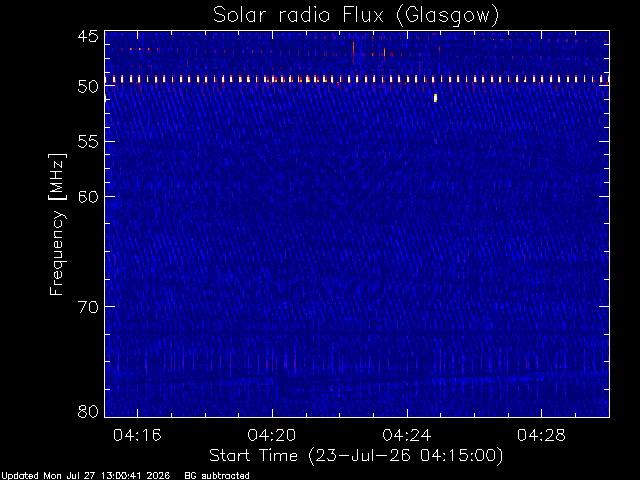Click the 45 MHz frequency label
Viewport: 640px width, 480px height.
tap(88, 37)
